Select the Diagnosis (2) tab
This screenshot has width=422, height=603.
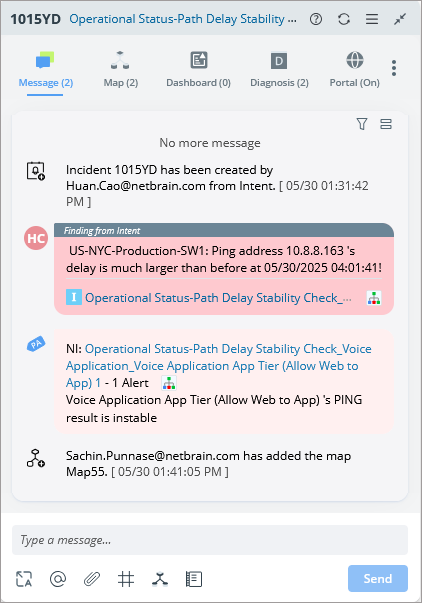(279, 70)
